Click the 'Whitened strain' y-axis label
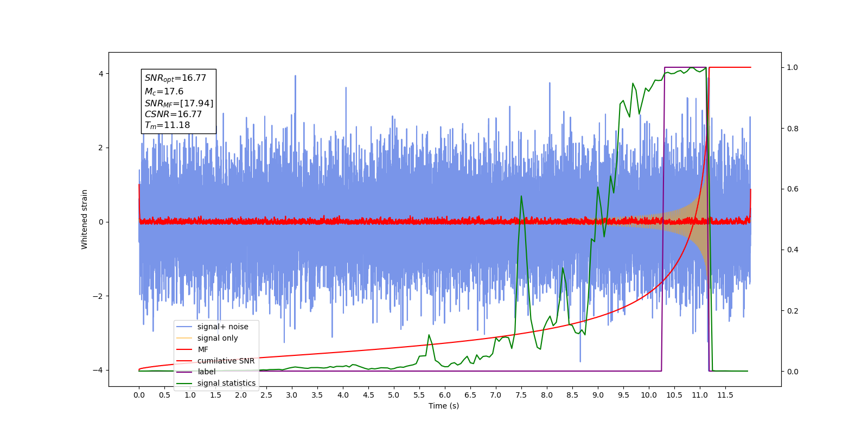Image resolution: width=868 pixels, height=434 pixels. pyautogui.click(x=84, y=219)
